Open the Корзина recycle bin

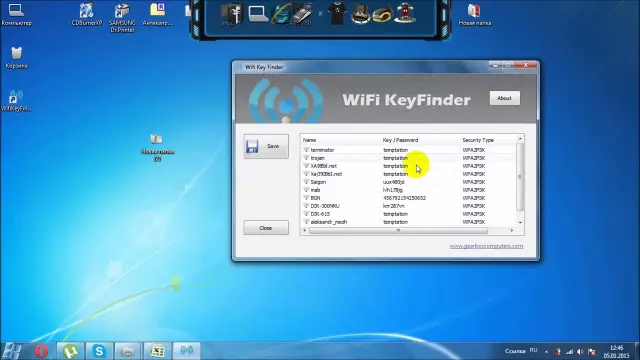(x=16, y=57)
